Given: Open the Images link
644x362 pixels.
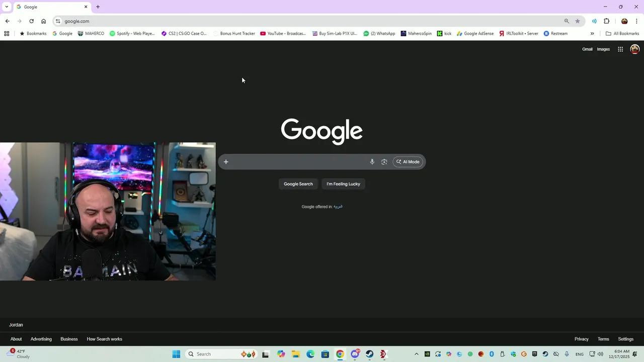Looking at the screenshot, I should [x=603, y=49].
